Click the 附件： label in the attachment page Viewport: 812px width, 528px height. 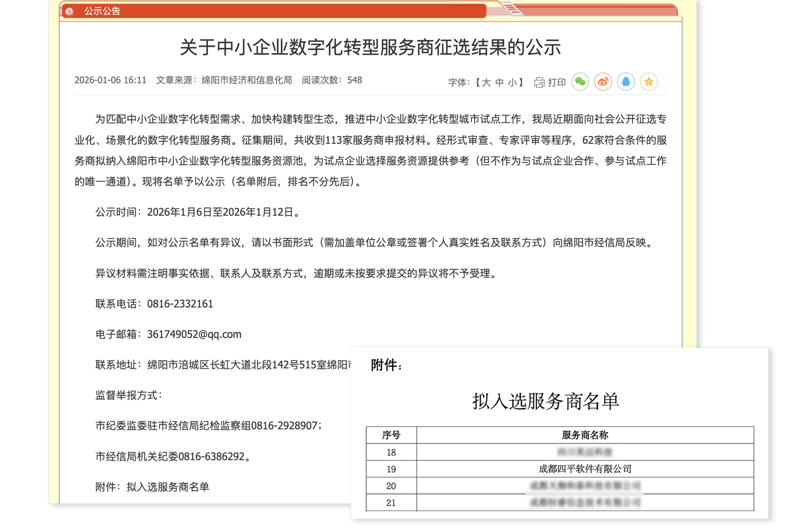387,365
